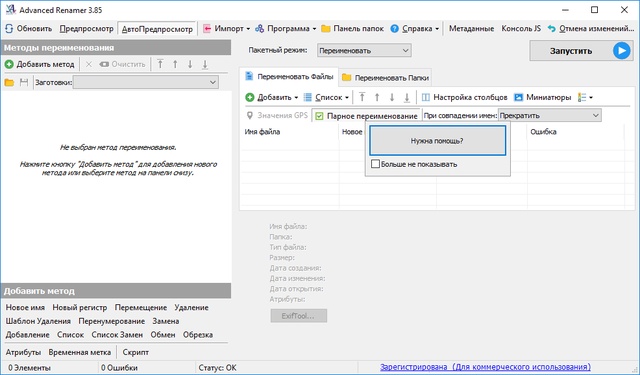Click the Нужна помощь? button
The image size is (640, 375).
(x=437, y=141)
